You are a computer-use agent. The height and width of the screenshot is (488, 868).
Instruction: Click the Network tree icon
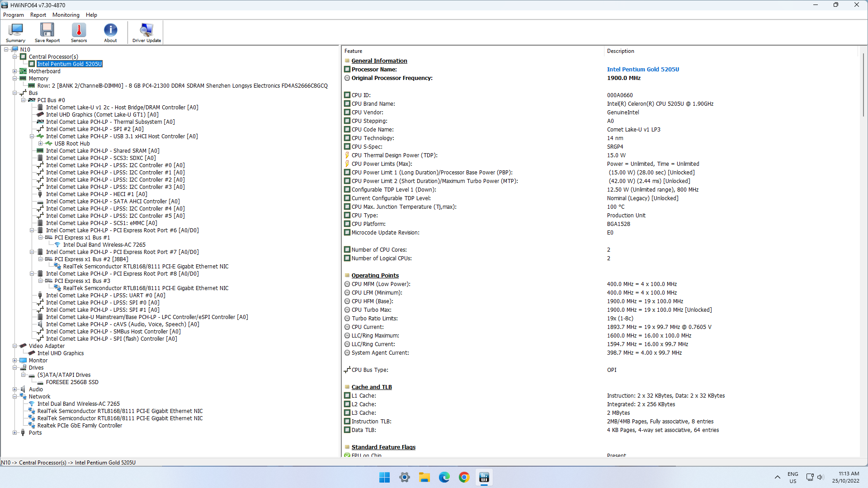click(23, 397)
